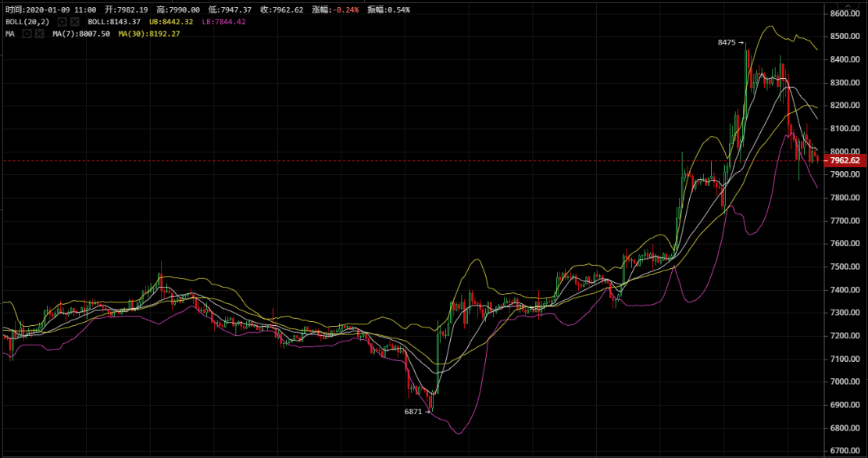
Task: Click the 7500.00 price axis label
Action: (x=845, y=267)
